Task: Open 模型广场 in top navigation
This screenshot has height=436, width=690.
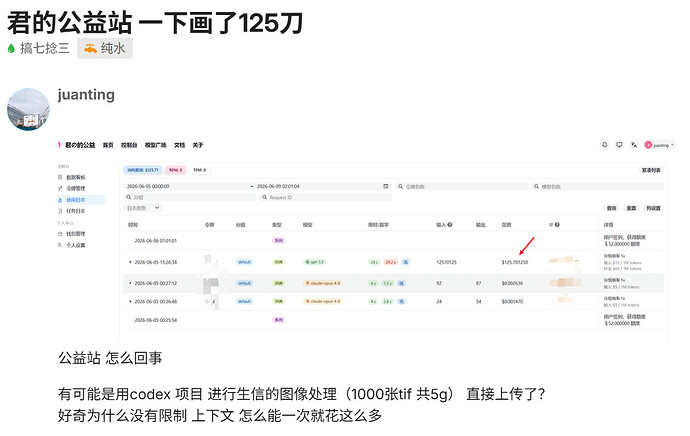Action: [x=155, y=145]
